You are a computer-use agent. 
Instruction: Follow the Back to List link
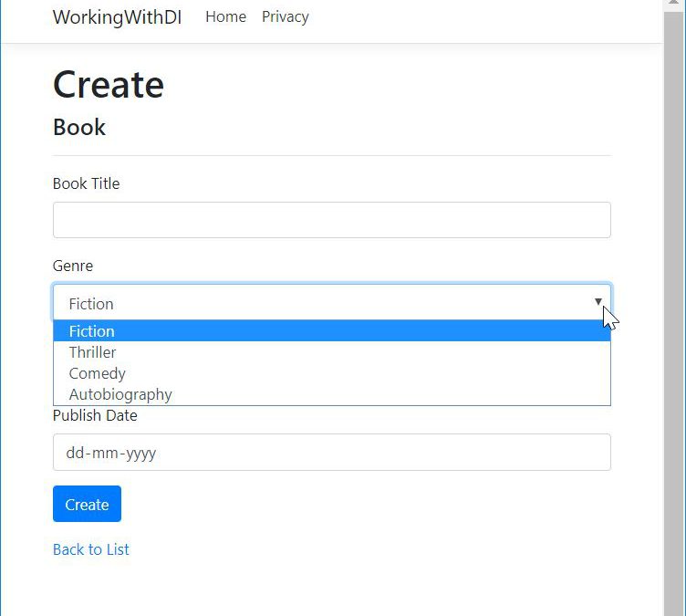click(x=91, y=549)
